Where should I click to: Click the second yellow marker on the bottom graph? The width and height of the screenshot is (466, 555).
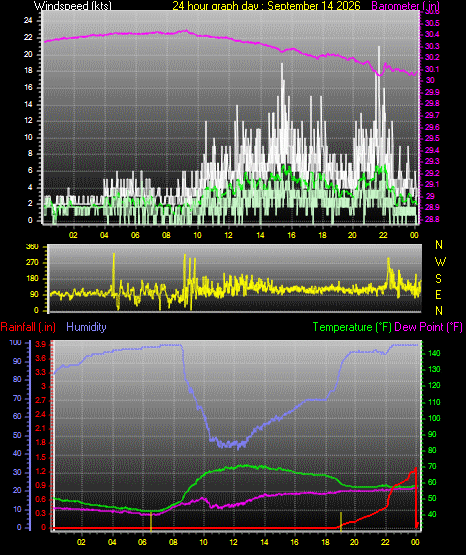(x=341, y=521)
